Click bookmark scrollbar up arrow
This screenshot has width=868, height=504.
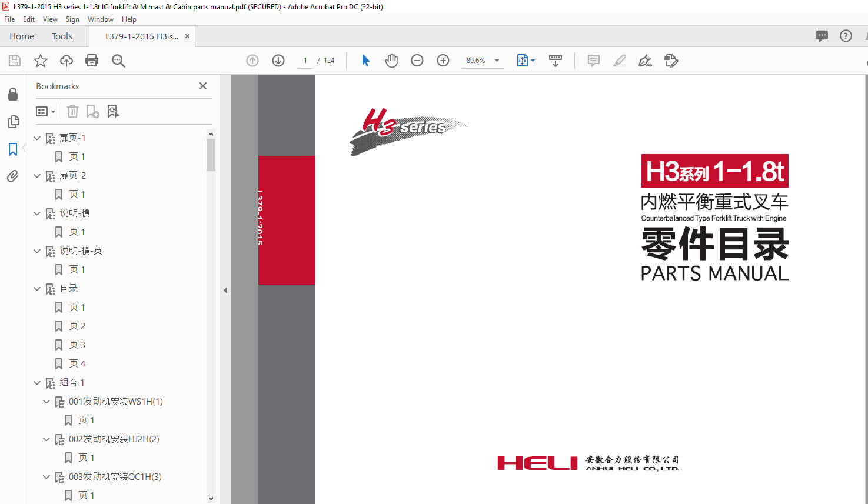[x=211, y=134]
